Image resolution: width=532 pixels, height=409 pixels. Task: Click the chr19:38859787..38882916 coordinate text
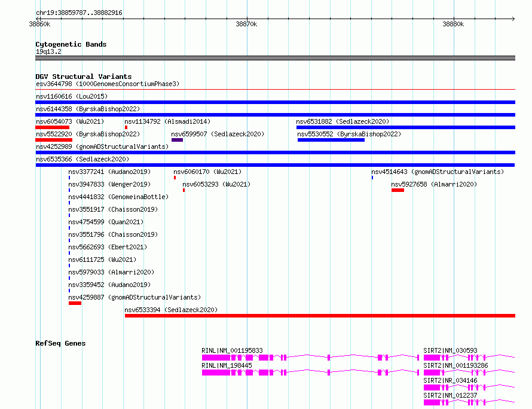pyautogui.click(x=79, y=13)
